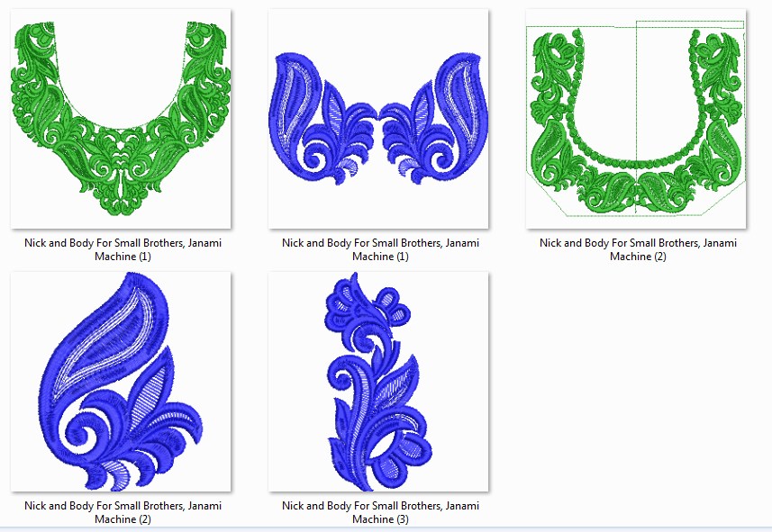Click the 'Machine (3)' file name label
This screenshot has width=772, height=532.
(x=380, y=518)
